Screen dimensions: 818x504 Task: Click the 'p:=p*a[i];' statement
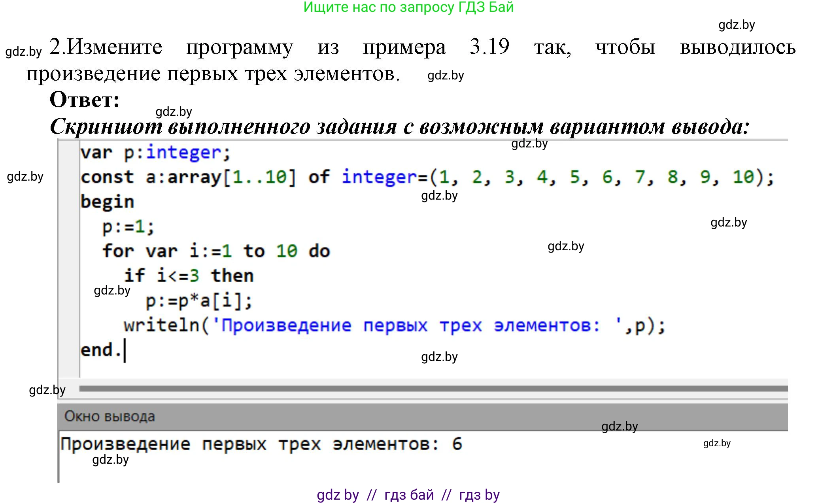tap(198, 301)
